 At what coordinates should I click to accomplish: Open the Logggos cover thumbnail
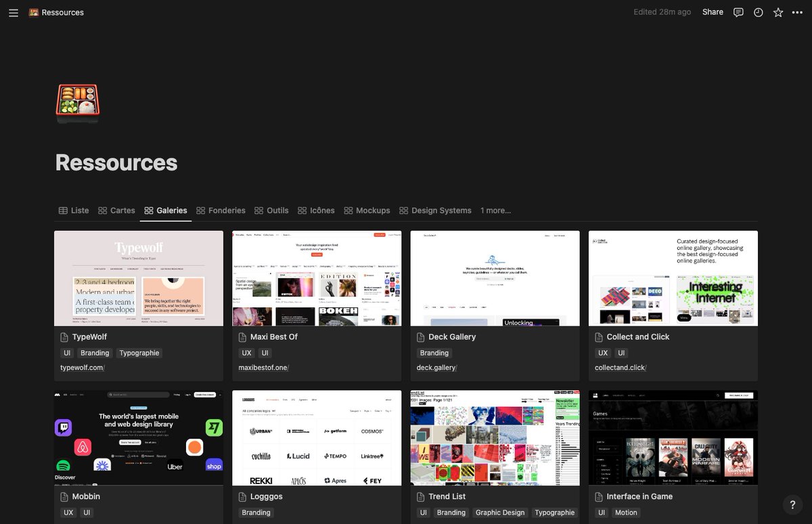point(317,438)
